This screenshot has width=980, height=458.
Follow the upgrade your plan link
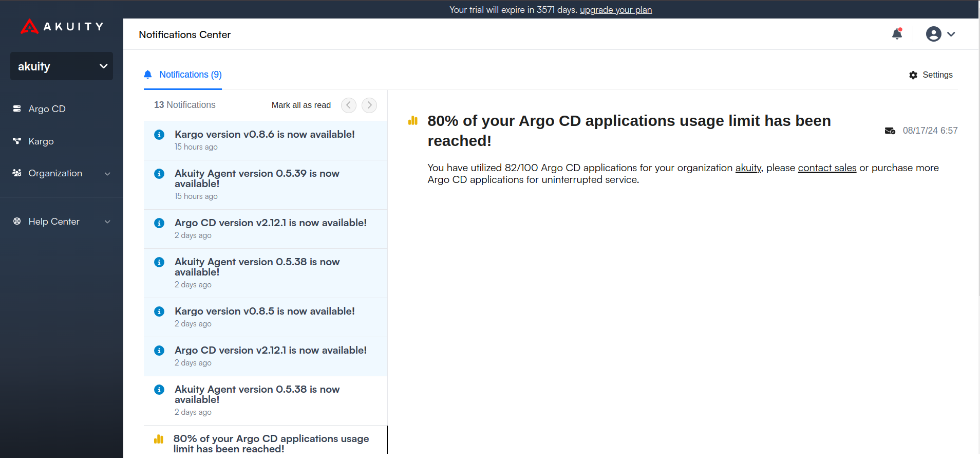(x=616, y=10)
